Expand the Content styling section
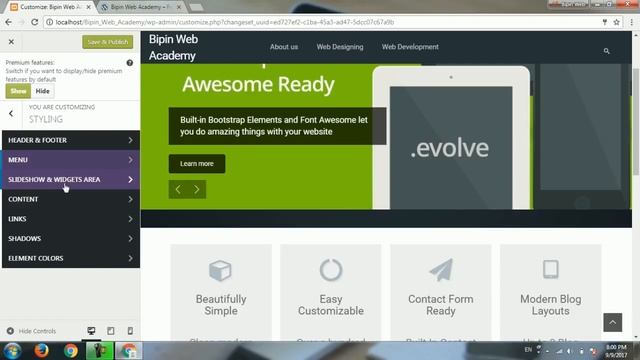The image size is (640, 360). (71, 199)
